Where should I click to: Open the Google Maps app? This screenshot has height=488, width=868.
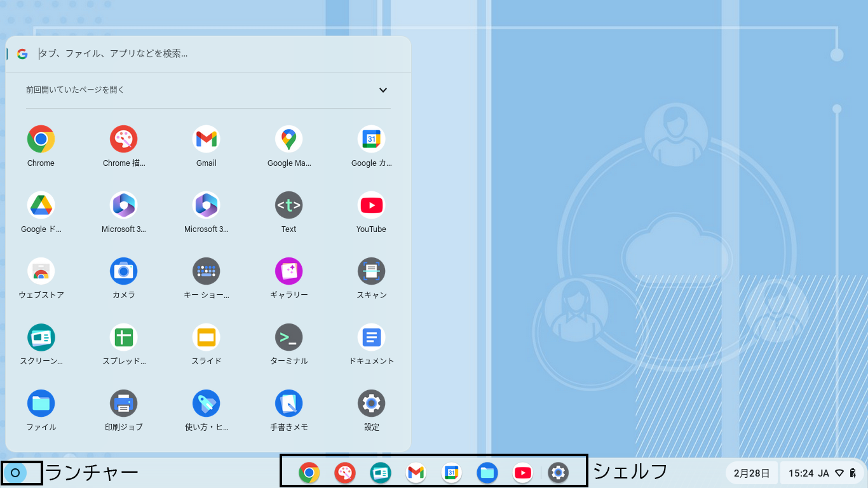pos(288,139)
